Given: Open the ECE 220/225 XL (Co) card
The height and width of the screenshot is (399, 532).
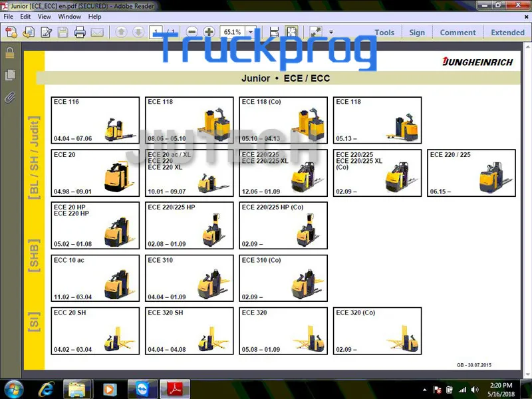Looking at the screenshot, I should click(377, 173).
